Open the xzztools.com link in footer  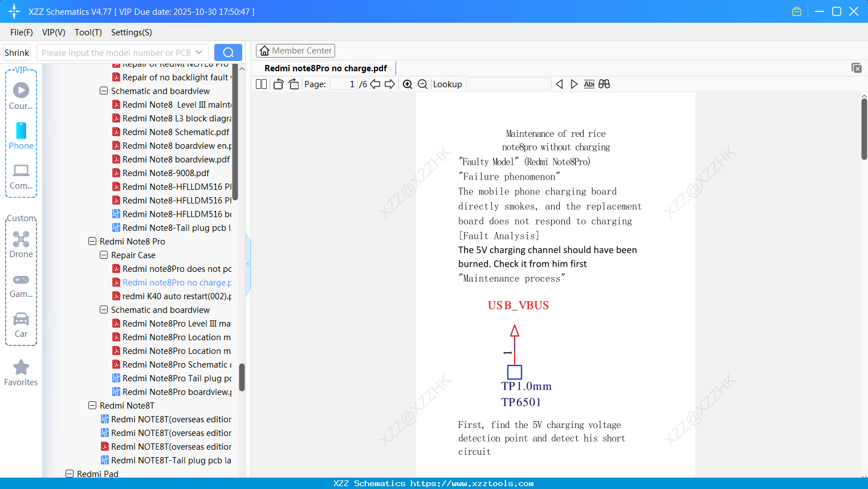coord(472,483)
